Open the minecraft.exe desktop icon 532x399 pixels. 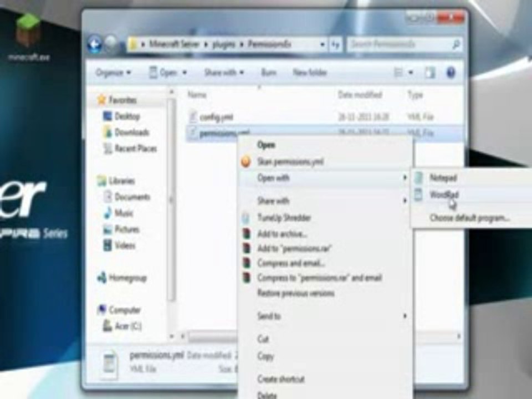point(28,37)
